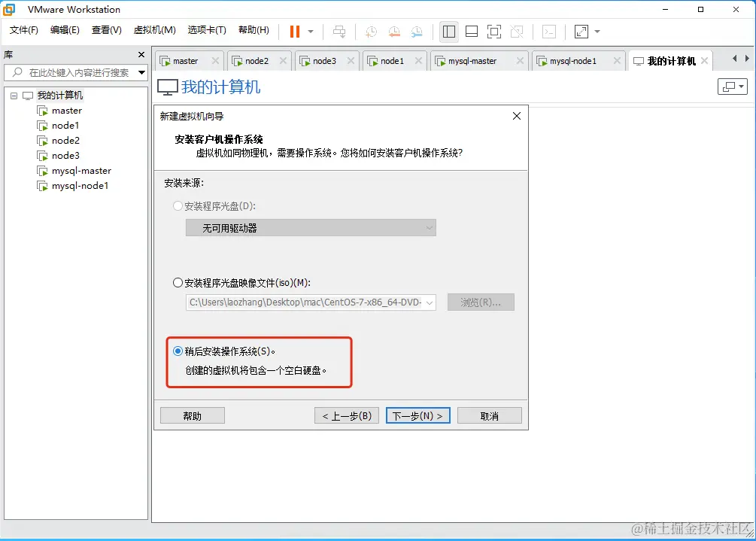Click the 下一步(N) > button
The height and width of the screenshot is (541, 756).
418,415
